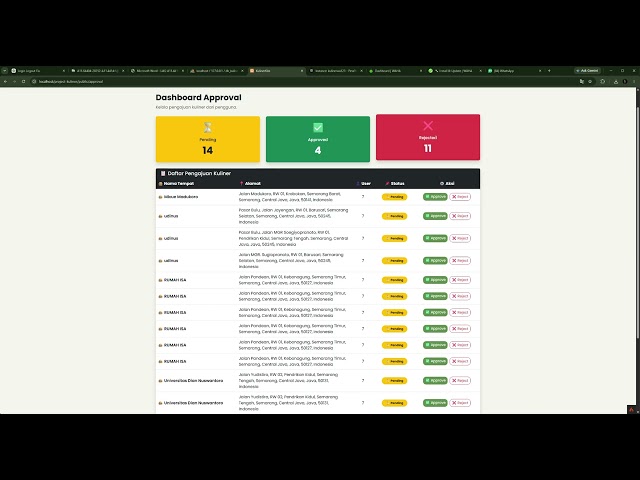Click the Ask Gemini button

[587, 71]
